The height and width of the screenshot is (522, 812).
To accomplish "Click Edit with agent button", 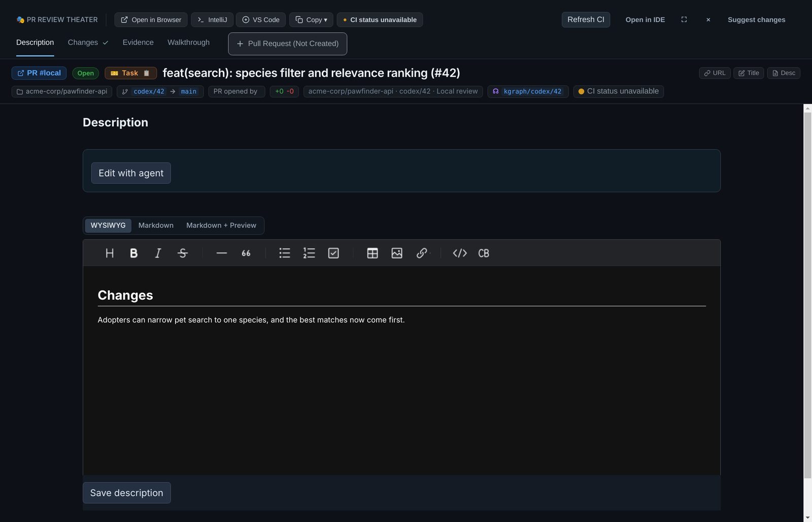I will (x=131, y=173).
